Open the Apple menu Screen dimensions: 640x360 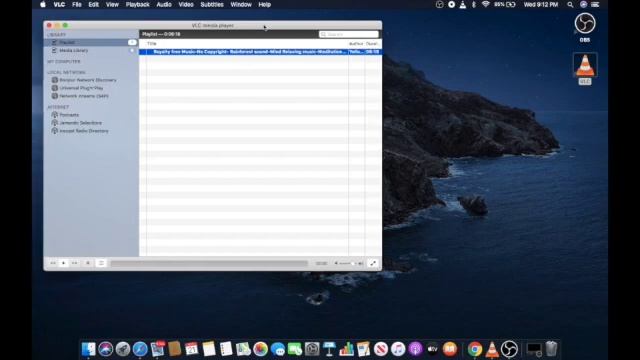pyautogui.click(x=43, y=4)
